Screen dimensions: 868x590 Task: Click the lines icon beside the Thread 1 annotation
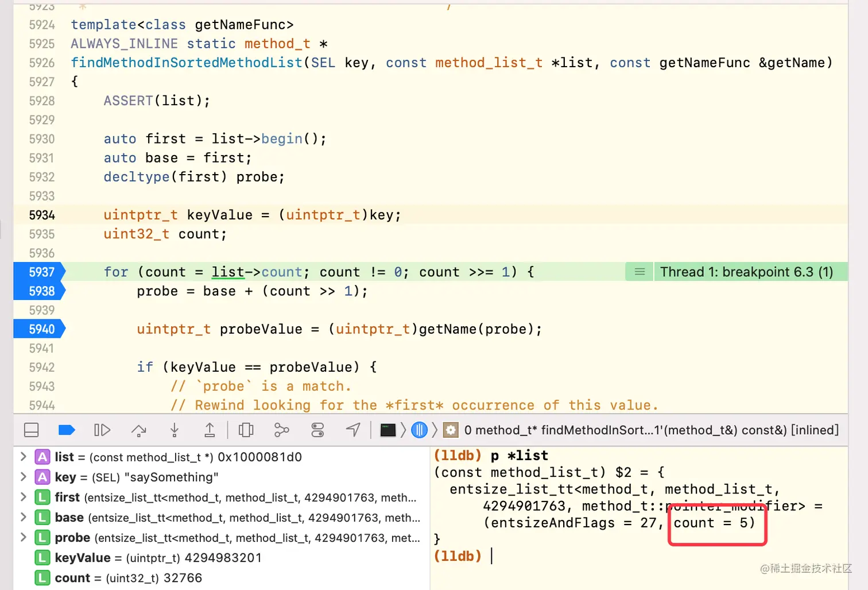[640, 272]
